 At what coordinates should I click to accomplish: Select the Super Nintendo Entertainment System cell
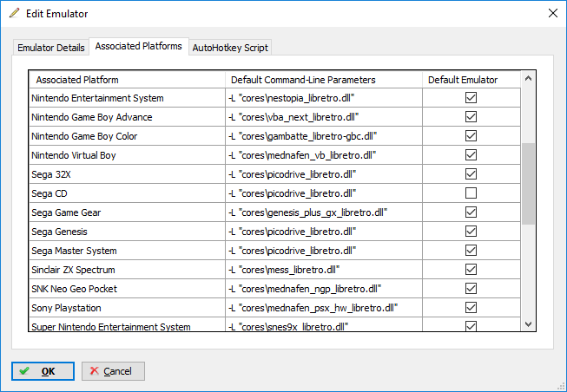(127, 325)
